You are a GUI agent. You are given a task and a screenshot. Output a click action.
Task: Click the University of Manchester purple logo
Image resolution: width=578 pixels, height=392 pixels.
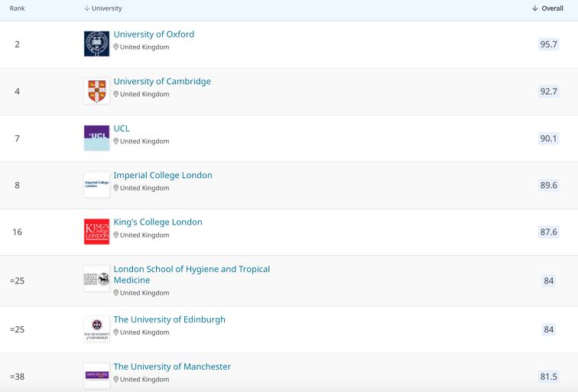96,375
